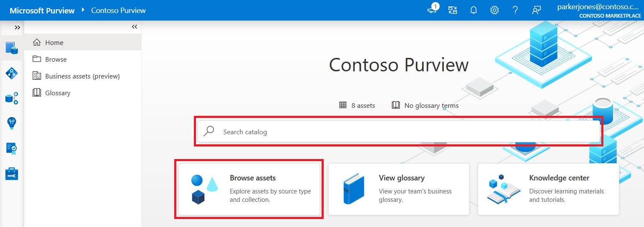Open the release notes megaphone icon
Screen dimensions: 644x227
(432, 10)
